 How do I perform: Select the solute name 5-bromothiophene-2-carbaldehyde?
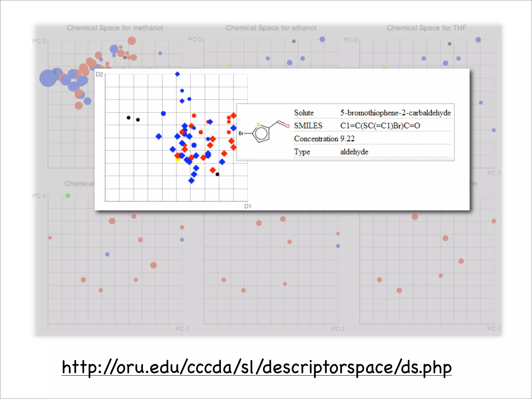point(395,113)
